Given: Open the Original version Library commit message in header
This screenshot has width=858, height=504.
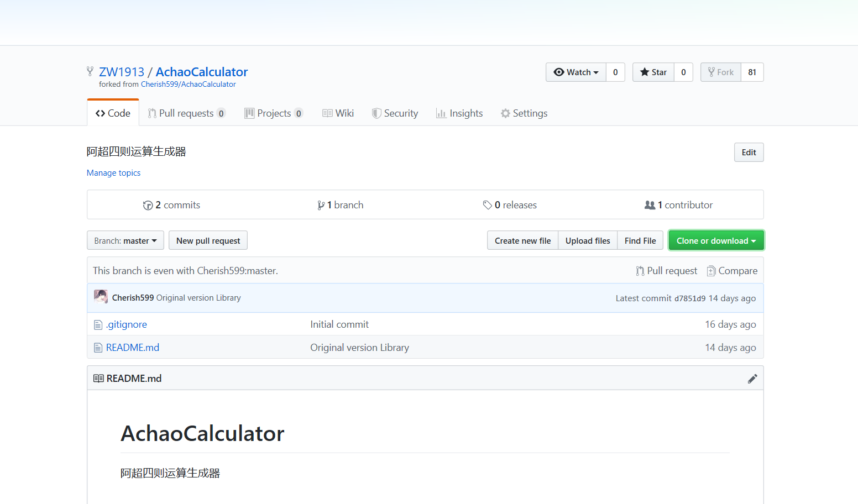Looking at the screenshot, I should (x=198, y=298).
